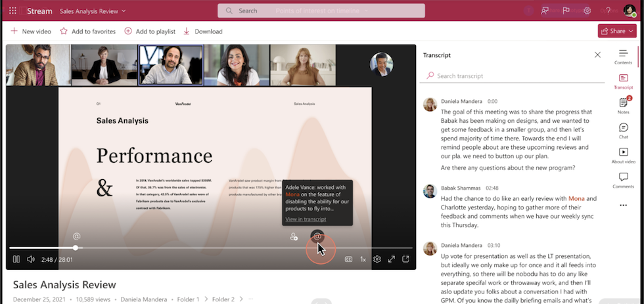Open the Comments panel
This screenshot has height=304, width=644.
click(623, 180)
